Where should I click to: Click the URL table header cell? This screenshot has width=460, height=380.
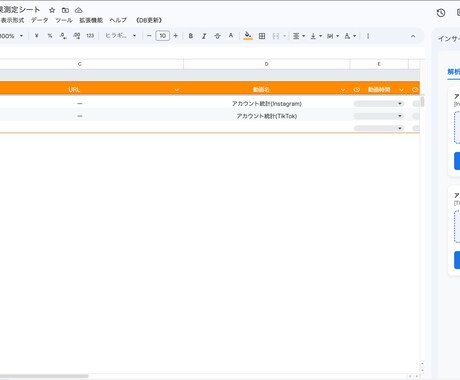click(74, 90)
